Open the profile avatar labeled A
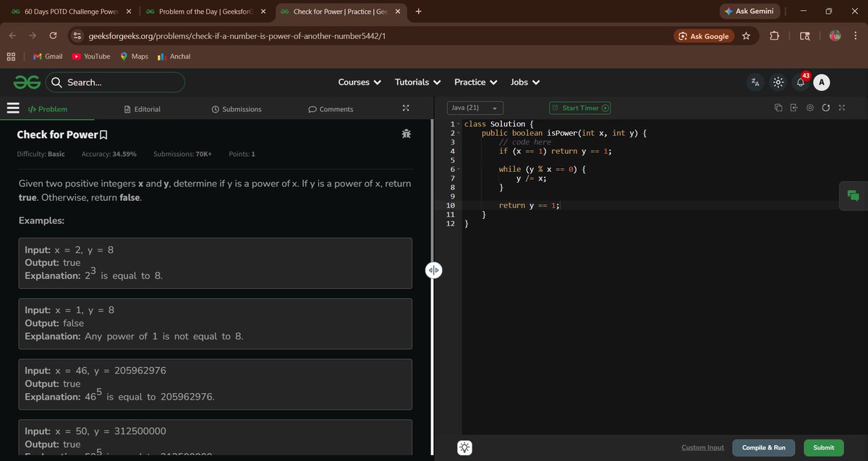 coord(821,82)
